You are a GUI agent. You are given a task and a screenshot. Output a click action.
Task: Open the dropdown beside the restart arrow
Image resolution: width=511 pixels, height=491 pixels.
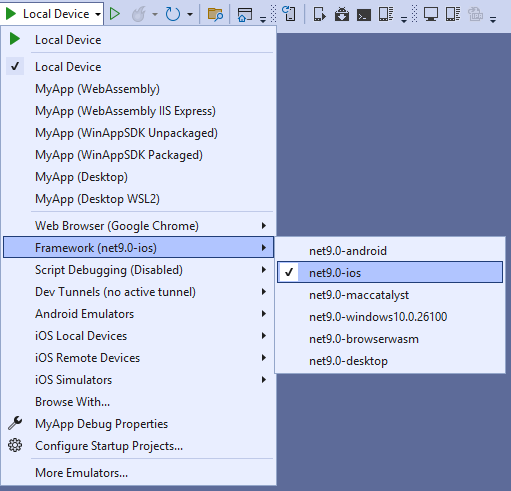pos(190,14)
